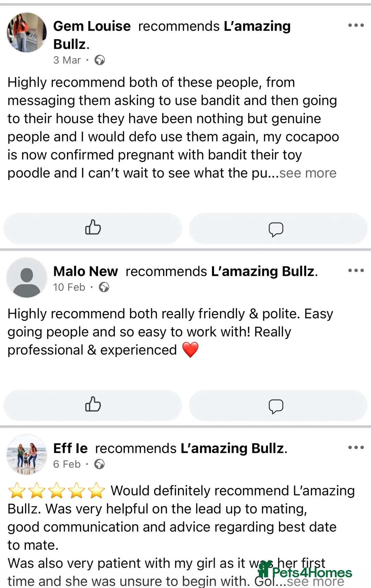Image resolution: width=371 pixels, height=588 pixels.
Task: Click public globe icon beside 3 Mar
Action: tap(100, 60)
